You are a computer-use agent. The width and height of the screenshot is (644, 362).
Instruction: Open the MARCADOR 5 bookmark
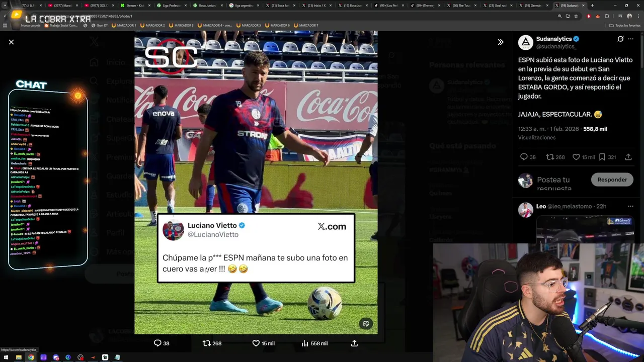click(249, 25)
